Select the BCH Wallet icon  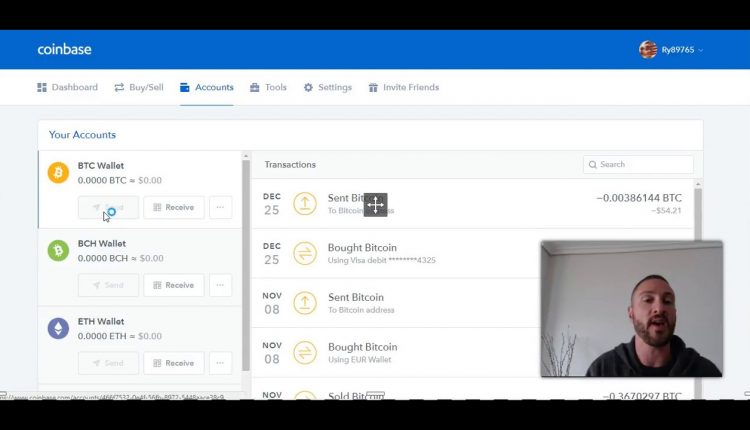pos(59,251)
